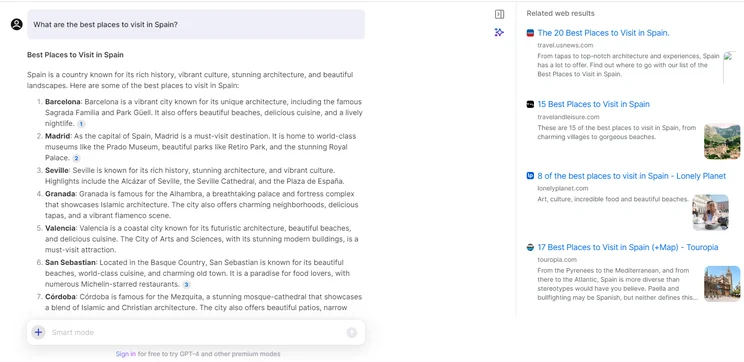Click the Touropia snippet starting From the Pyrenees
Image resolution: width=744 pixels, height=362 pixels.
tap(618, 284)
